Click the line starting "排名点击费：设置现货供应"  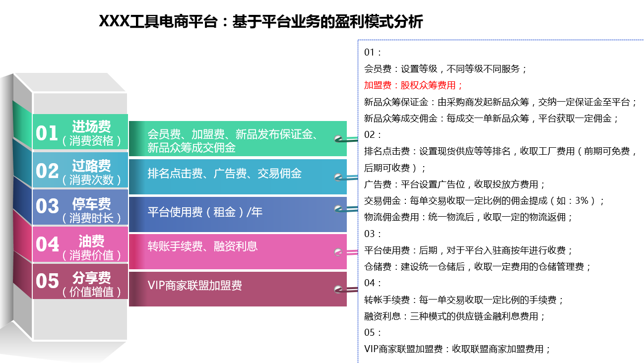point(500,151)
